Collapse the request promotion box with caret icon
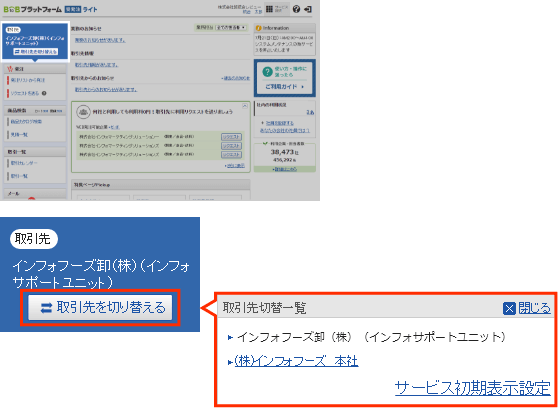 coord(244,106)
